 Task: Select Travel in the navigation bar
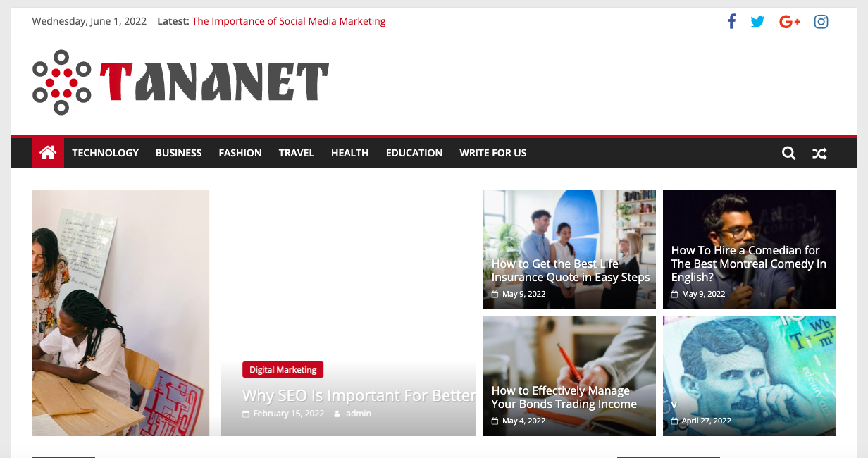(297, 153)
